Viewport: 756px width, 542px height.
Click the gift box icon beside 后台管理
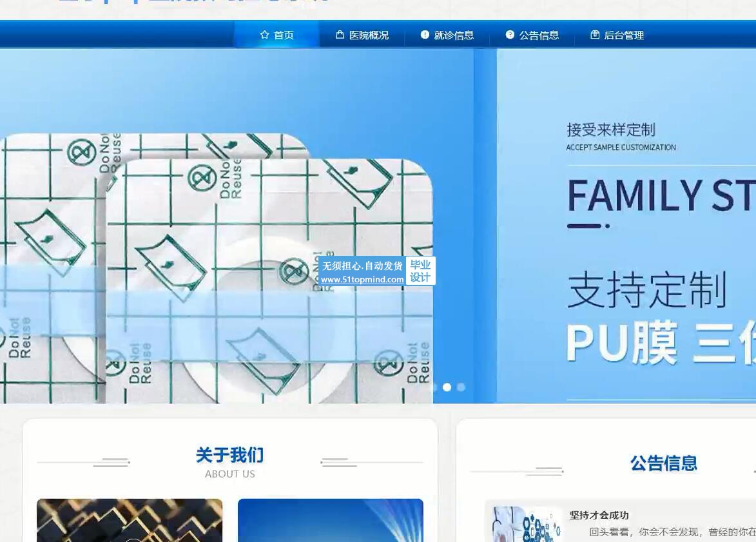click(595, 35)
